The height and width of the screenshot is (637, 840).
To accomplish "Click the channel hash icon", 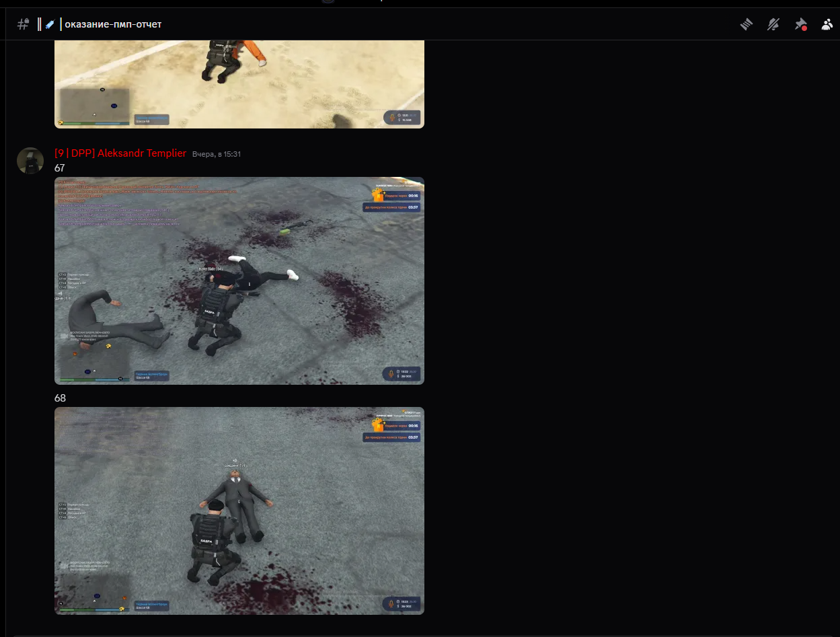I will coord(23,24).
